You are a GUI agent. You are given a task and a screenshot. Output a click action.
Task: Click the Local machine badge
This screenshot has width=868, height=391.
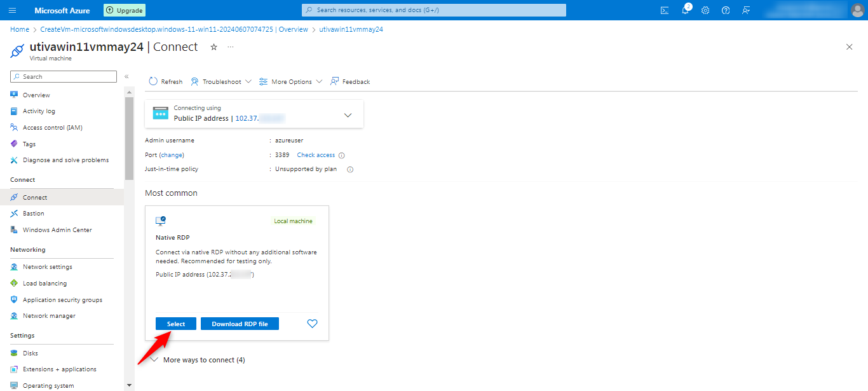[x=293, y=221]
